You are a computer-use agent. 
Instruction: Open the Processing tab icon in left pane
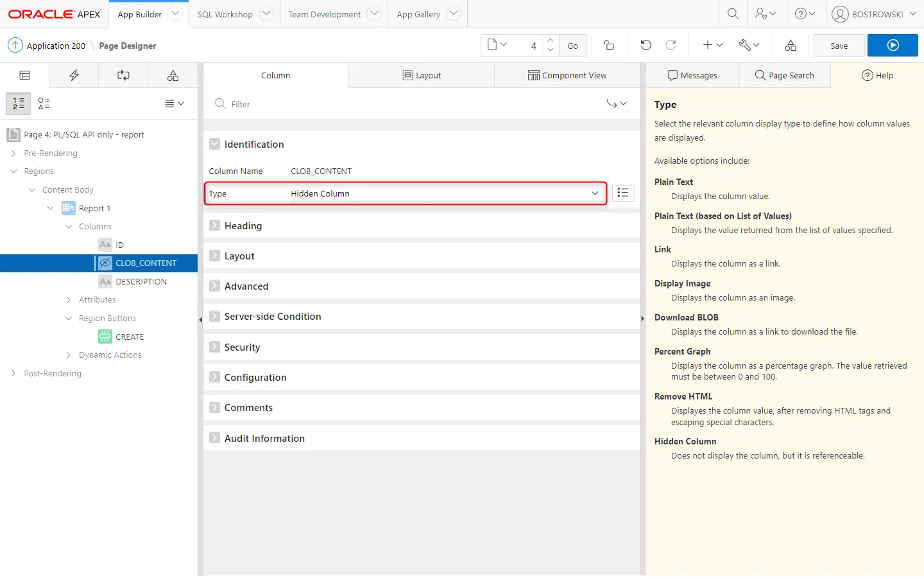coord(123,75)
